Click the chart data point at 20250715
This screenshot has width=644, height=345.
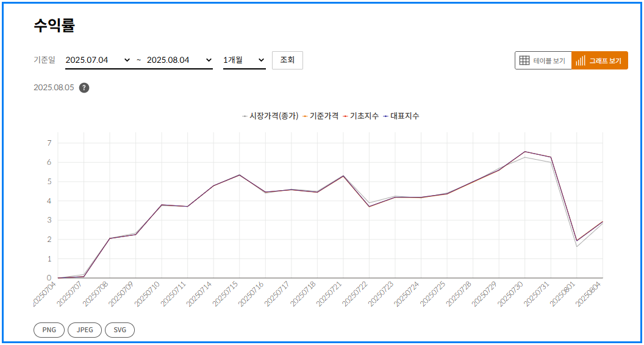[240, 175]
